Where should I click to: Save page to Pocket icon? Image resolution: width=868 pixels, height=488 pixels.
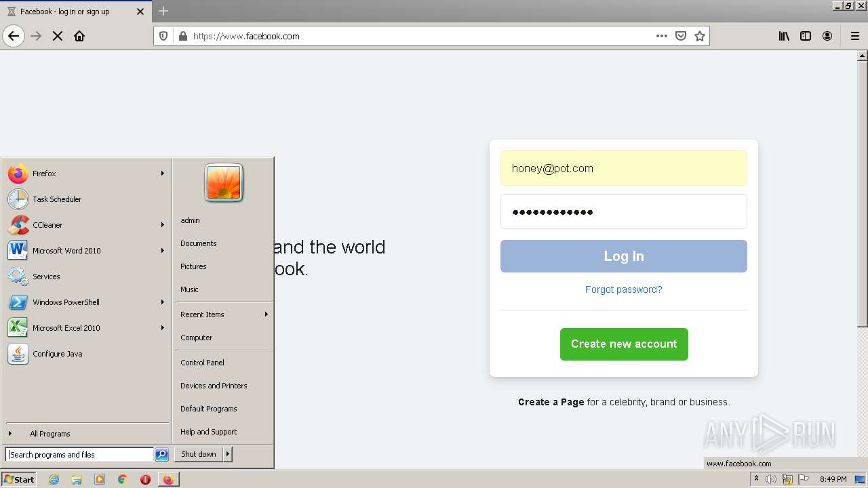(681, 36)
